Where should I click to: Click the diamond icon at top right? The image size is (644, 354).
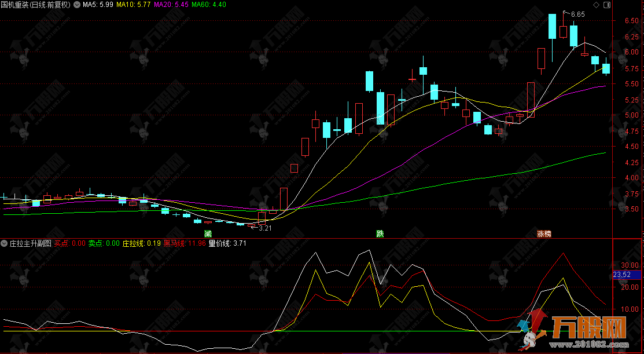[x=597, y=5]
